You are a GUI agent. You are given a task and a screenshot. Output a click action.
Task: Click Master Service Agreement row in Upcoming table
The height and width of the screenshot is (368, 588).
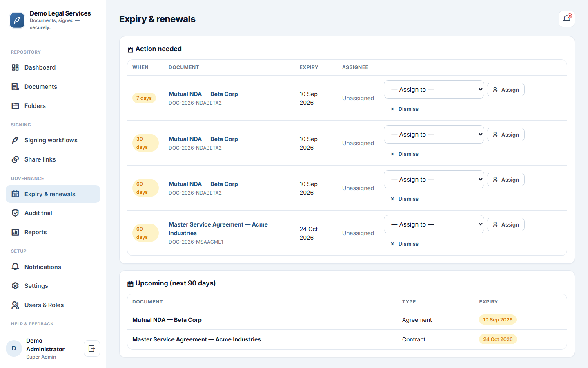(347, 339)
